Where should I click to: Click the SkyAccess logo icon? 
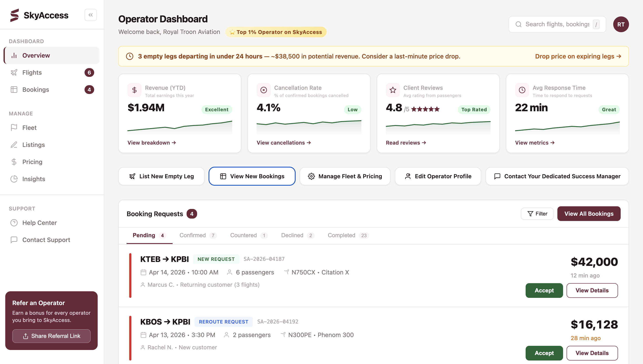(14, 15)
